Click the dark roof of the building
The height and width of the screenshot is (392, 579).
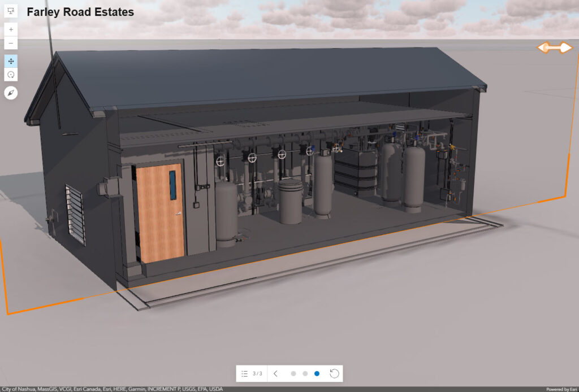[258, 77]
